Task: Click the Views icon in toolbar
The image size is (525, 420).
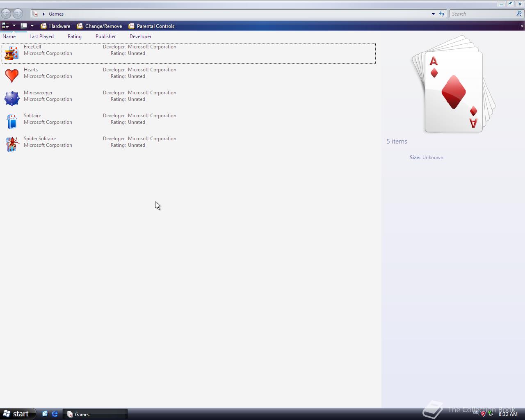Action: [5, 26]
